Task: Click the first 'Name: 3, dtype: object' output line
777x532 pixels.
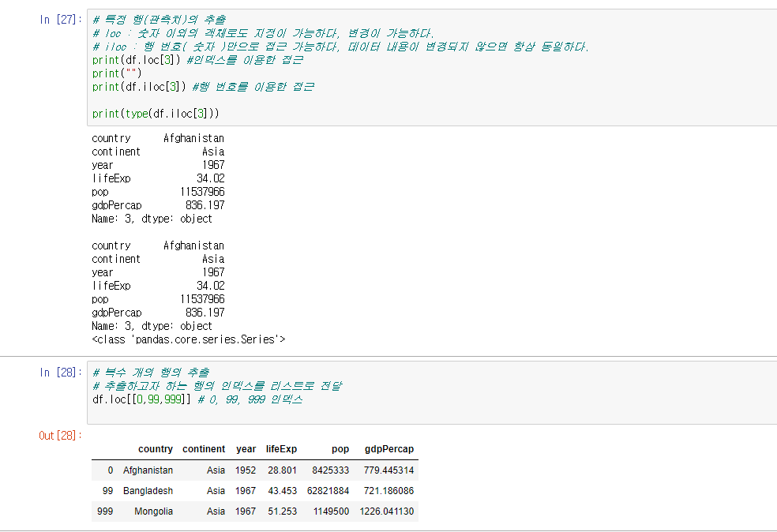Action: coord(152,219)
